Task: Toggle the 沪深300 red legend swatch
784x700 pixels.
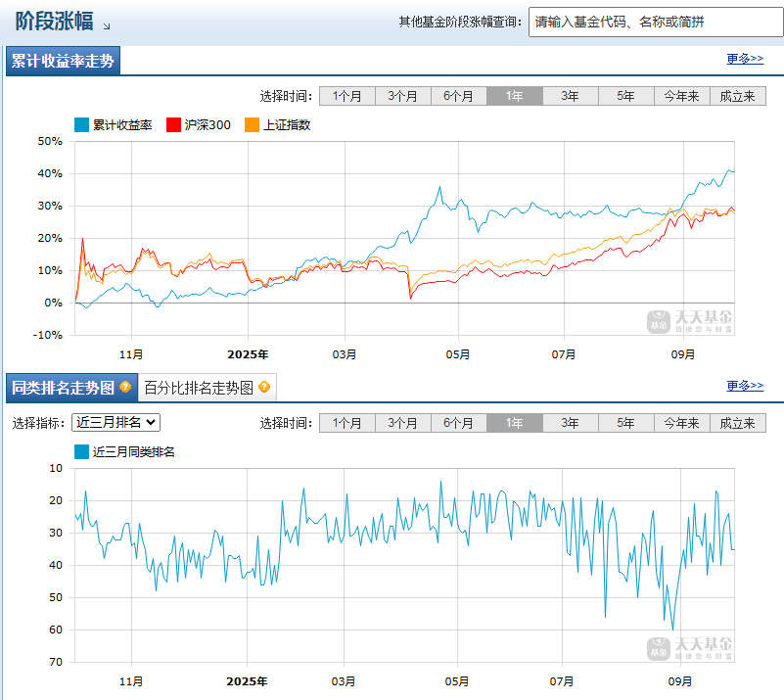Action: coord(173,124)
